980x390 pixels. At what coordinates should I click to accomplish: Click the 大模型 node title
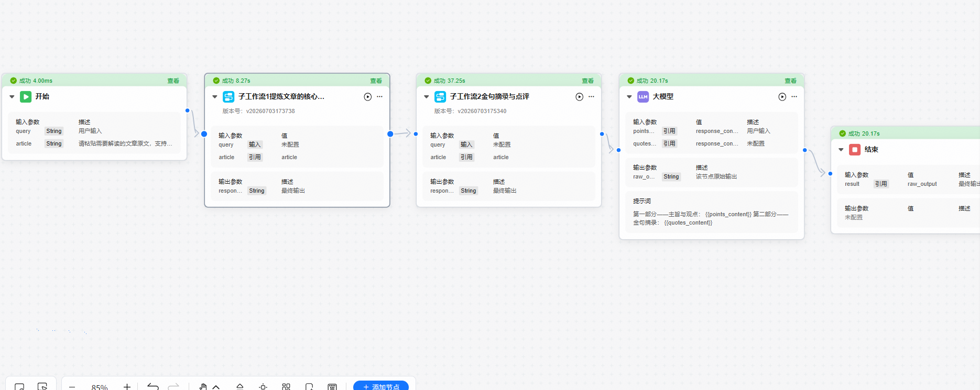tap(663, 96)
